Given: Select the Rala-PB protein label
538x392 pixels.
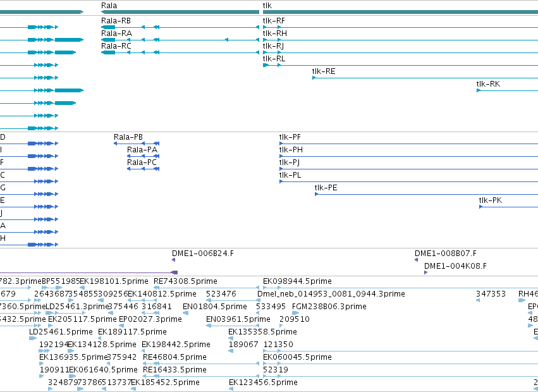Looking at the screenshot, I should [x=128, y=137].
